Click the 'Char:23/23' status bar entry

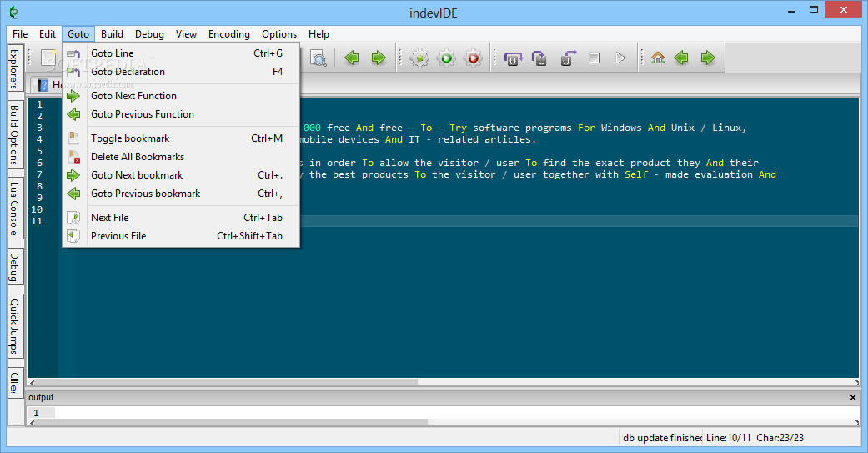780,437
